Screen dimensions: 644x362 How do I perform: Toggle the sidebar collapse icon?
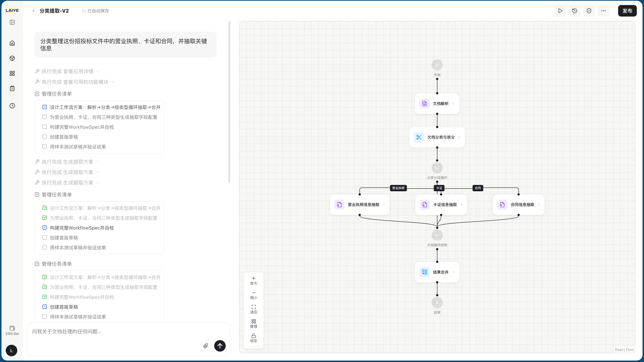pyautogui.click(x=12, y=22)
